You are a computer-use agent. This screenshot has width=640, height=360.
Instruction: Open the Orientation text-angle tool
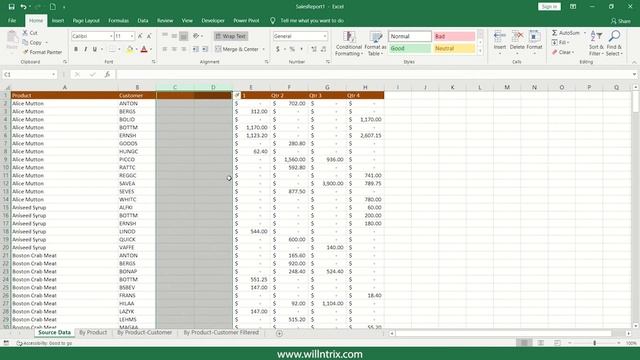pos(196,36)
